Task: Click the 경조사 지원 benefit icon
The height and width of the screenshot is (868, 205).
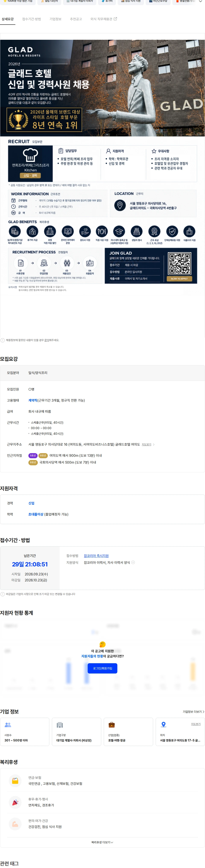Action: point(85,231)
